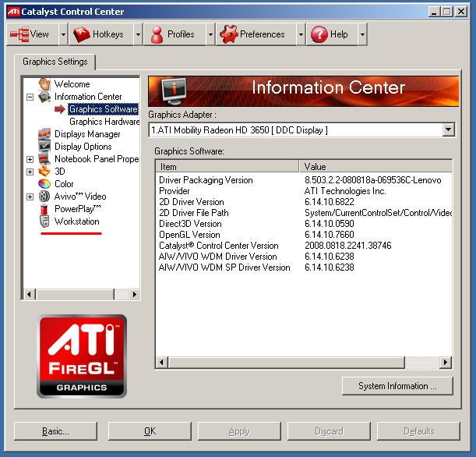Open the View dropdown arrow

point(63,34)
